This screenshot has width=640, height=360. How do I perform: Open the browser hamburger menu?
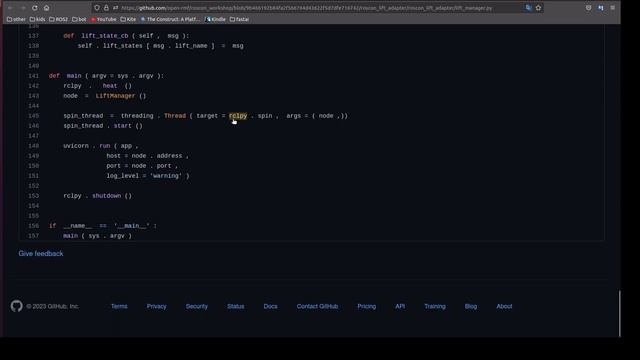click(613, 8)
